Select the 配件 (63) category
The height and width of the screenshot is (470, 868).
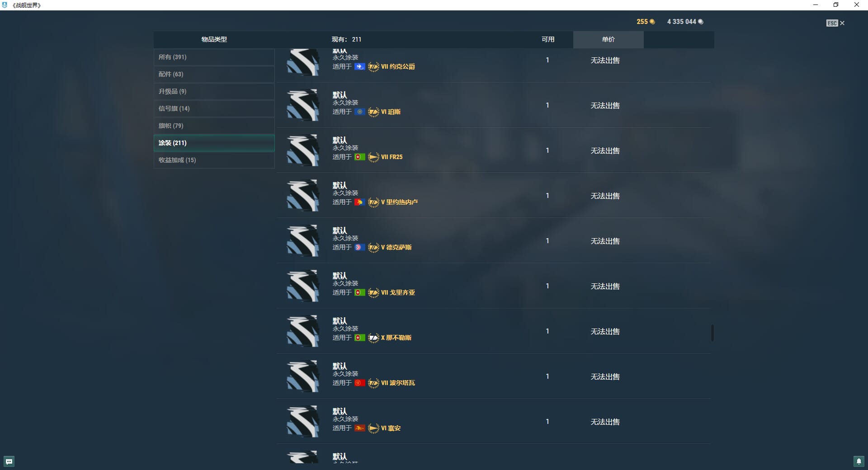pos(214,74)
